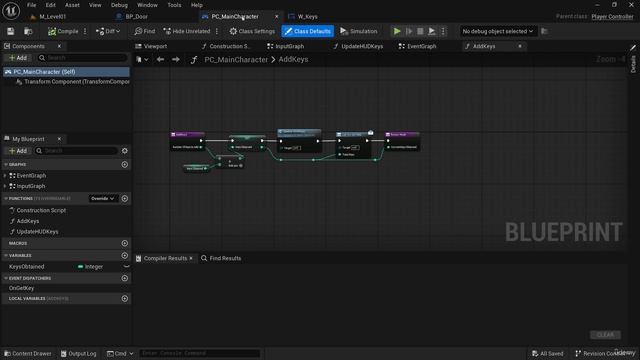Open play mode options menu
This screenshot has height=360, width=640.
pyautogui.click(x=443, y=31)
